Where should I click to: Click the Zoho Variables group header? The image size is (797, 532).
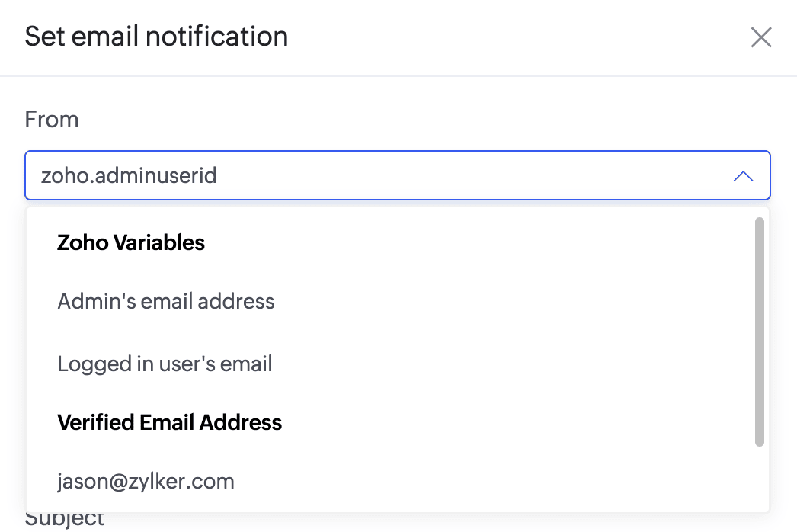(131, 243)
